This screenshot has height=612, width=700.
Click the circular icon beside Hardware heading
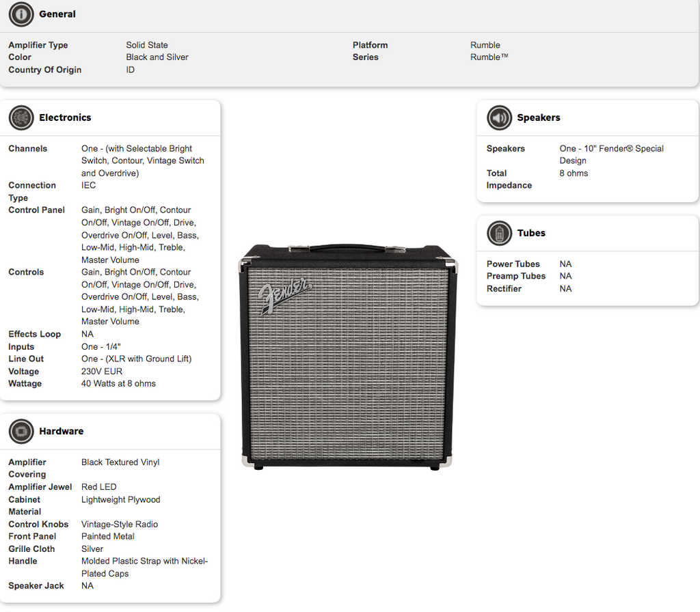coord(21,431)
